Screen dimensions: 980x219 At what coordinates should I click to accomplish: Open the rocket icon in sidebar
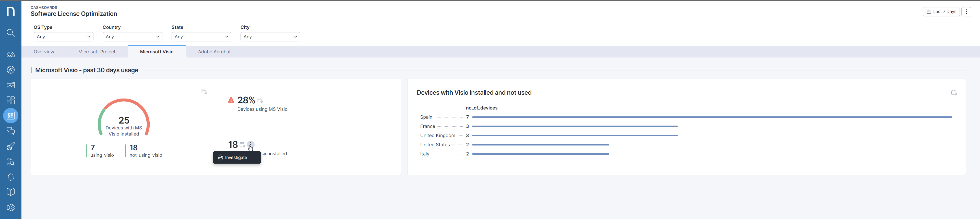11,146
